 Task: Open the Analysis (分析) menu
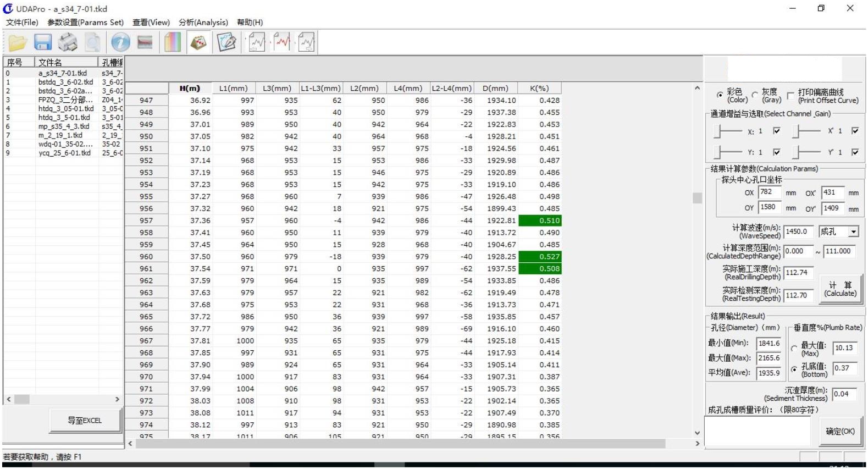203,22
